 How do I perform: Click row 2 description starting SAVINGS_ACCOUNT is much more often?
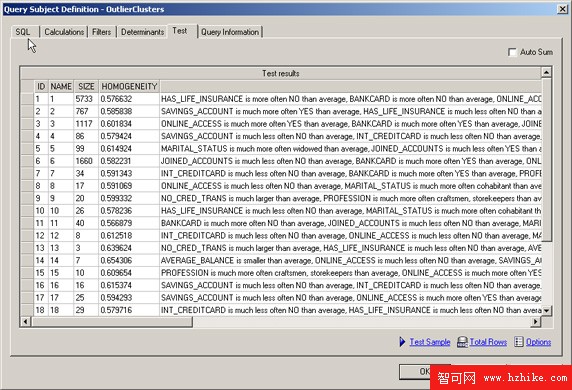pos(351,111)
